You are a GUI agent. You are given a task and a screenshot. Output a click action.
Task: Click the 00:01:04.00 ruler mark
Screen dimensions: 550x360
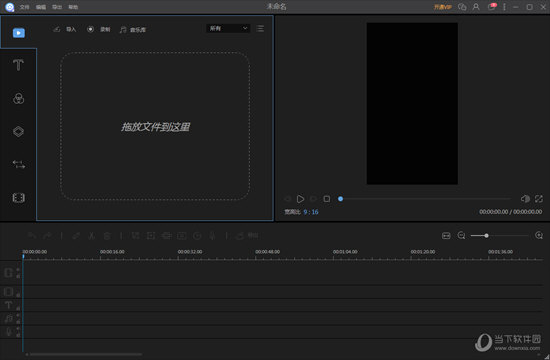point(345,252)
